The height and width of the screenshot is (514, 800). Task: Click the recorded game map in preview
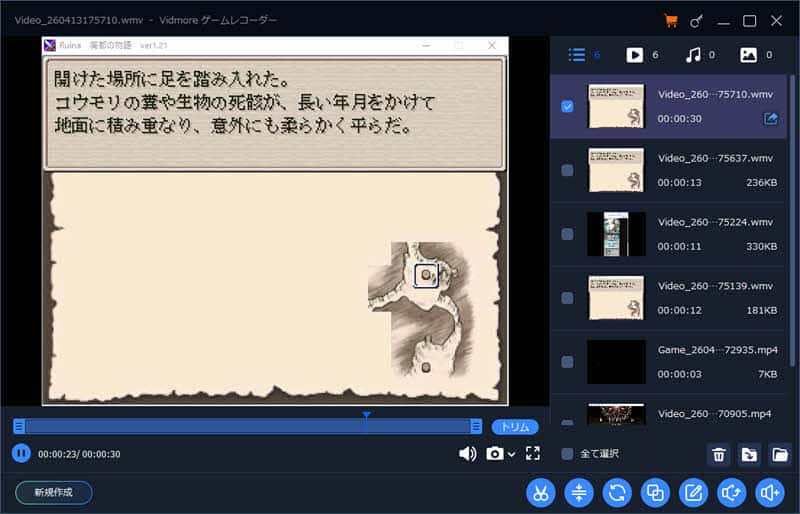pyautogui.click(x=422, y=311)
